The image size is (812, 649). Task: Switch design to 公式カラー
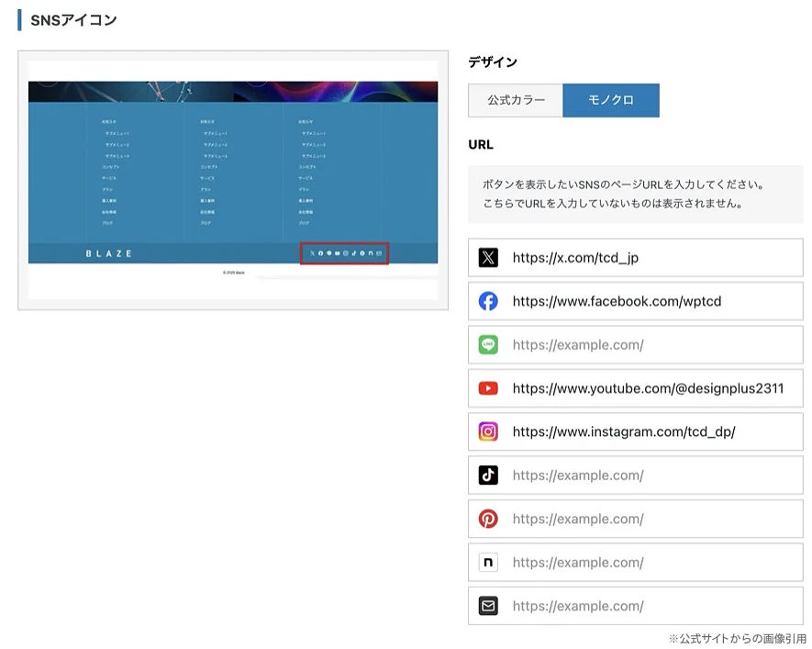tap(515, 101)
